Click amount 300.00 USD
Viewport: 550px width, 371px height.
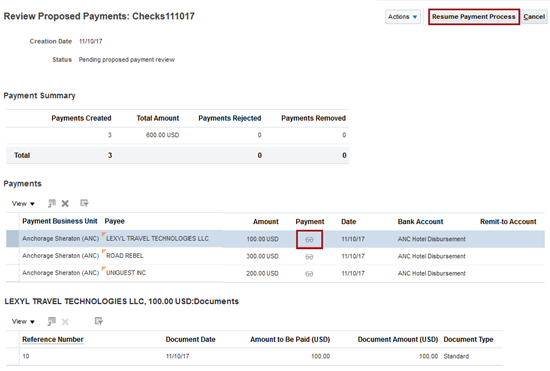click(262, 256)
